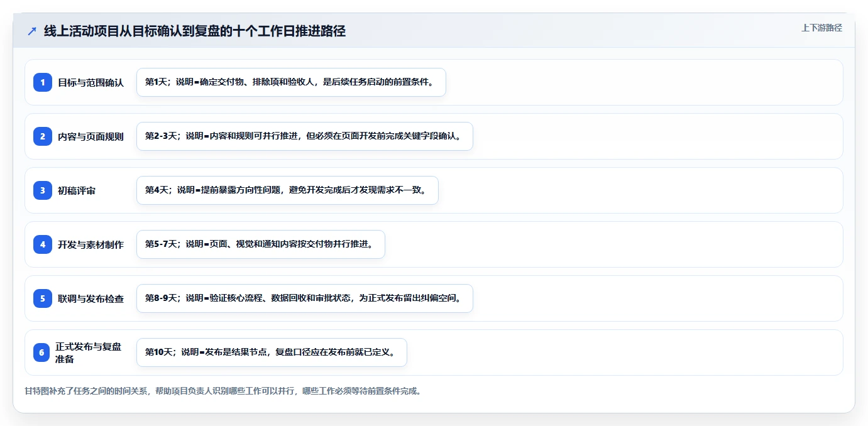
Task: Open the 第5-7天 description box
Action: pos(260,244)
